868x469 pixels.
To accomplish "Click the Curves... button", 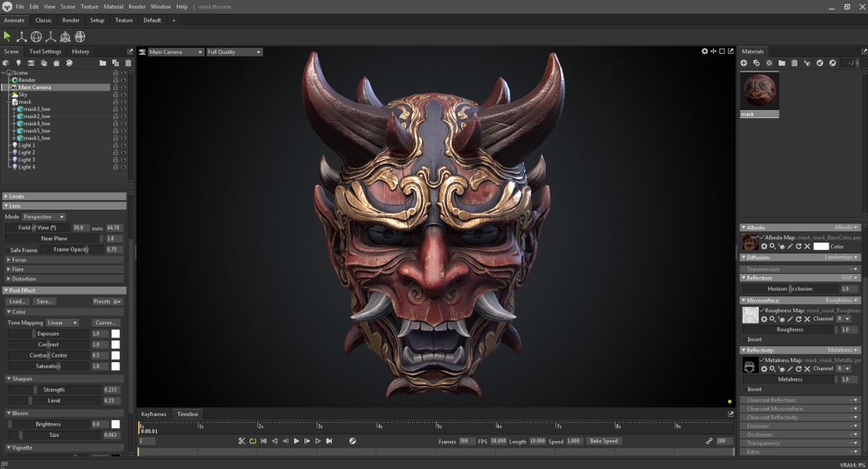I will coord(106,323).
